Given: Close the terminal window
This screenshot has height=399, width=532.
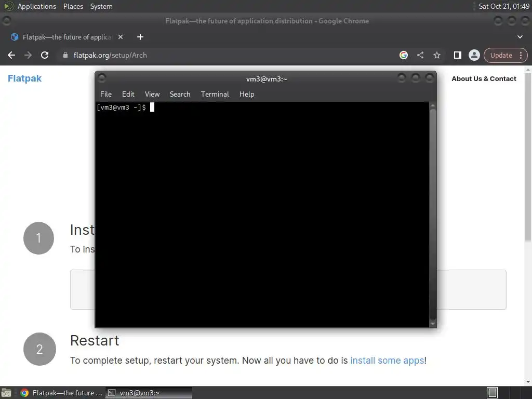Looking at the screenshot, I should [429, 78].
